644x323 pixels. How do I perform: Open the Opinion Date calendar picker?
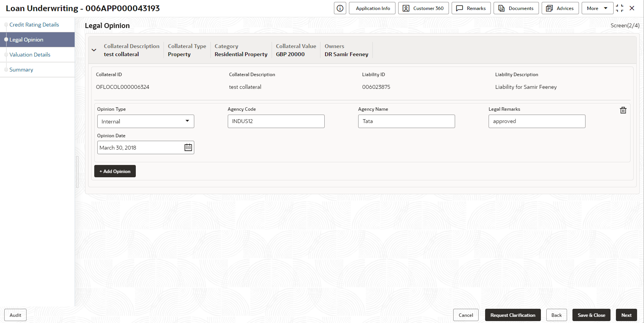click(188, 147)
